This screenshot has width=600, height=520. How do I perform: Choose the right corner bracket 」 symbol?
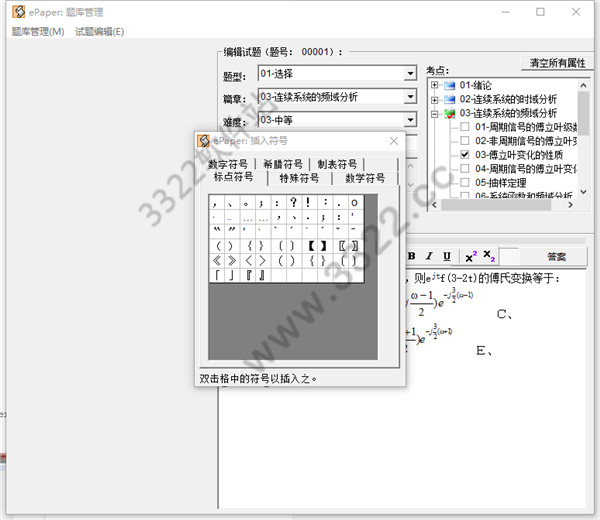click(231, 275)
